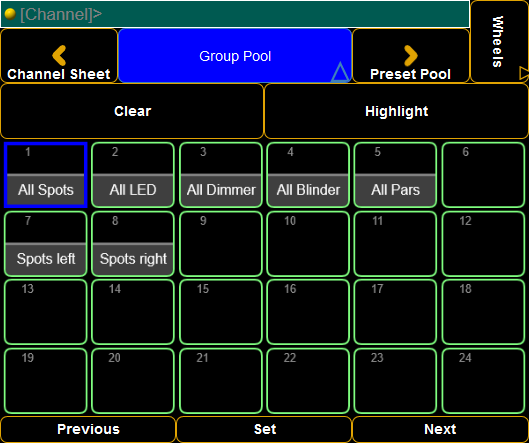529x443 pixels.
Task: Click empty group slot 12
Action: click(483, 244)
